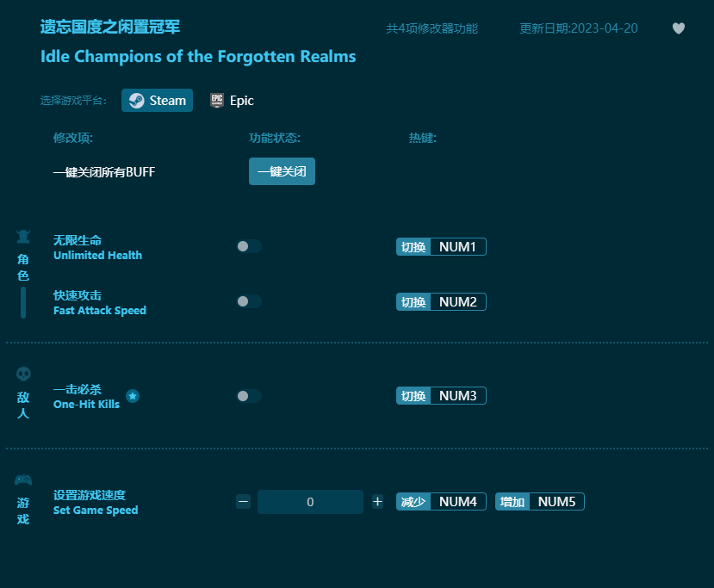Screen dimensions: 714x588
Task: Switch to the Epic platform tab
Action: click(233, 101)
